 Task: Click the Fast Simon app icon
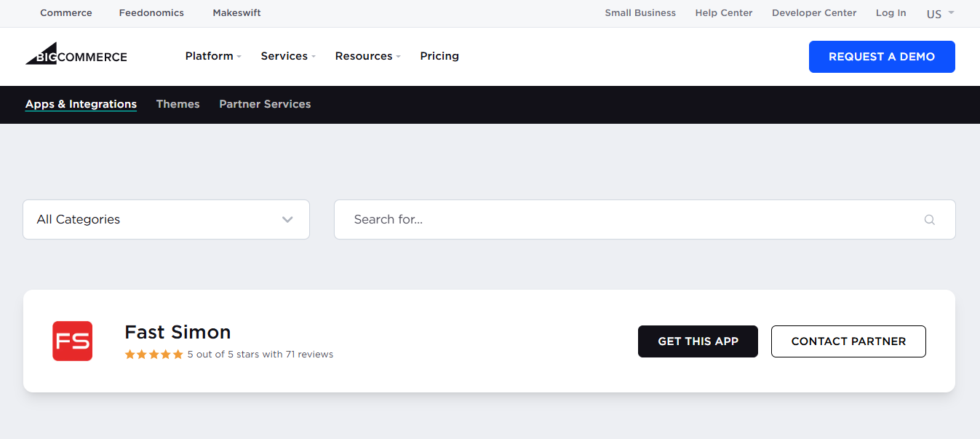click(x=72, y=341)
